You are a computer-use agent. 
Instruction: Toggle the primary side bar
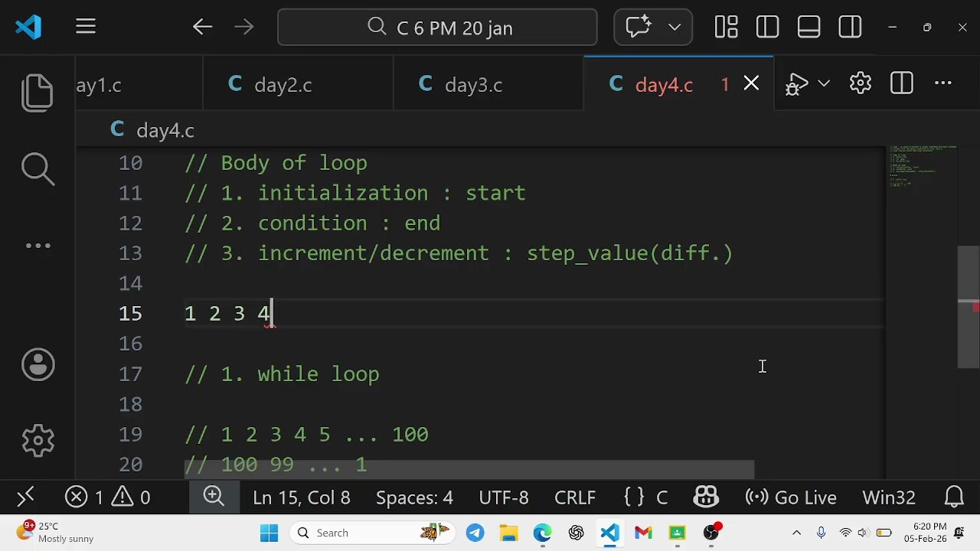point(767,28)
